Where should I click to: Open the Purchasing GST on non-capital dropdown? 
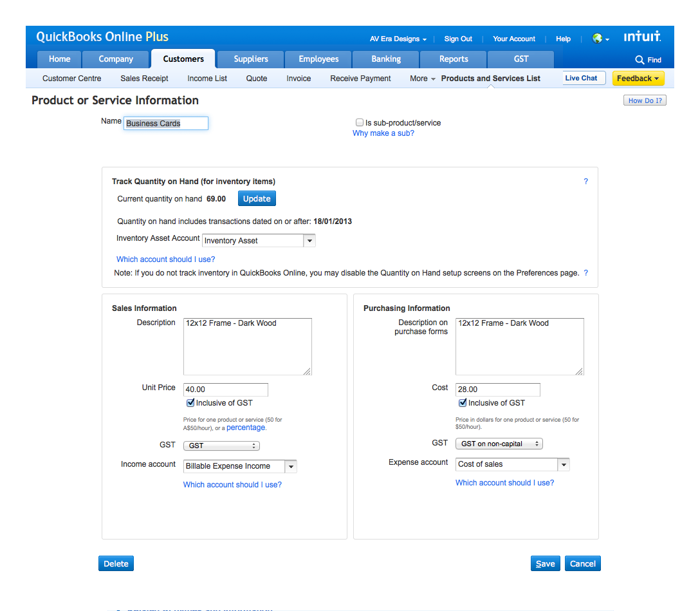(499, 444)
